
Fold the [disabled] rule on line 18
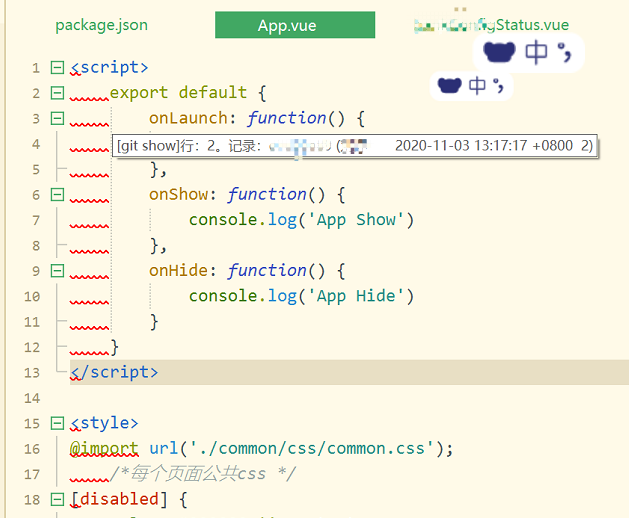tap(57, 499)
